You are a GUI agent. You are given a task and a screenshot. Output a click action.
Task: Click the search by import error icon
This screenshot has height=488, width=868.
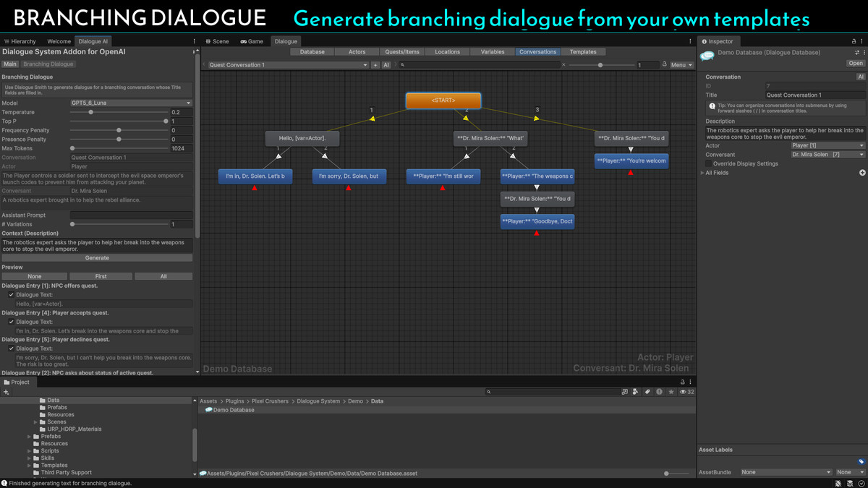click(x=659, y=392)
